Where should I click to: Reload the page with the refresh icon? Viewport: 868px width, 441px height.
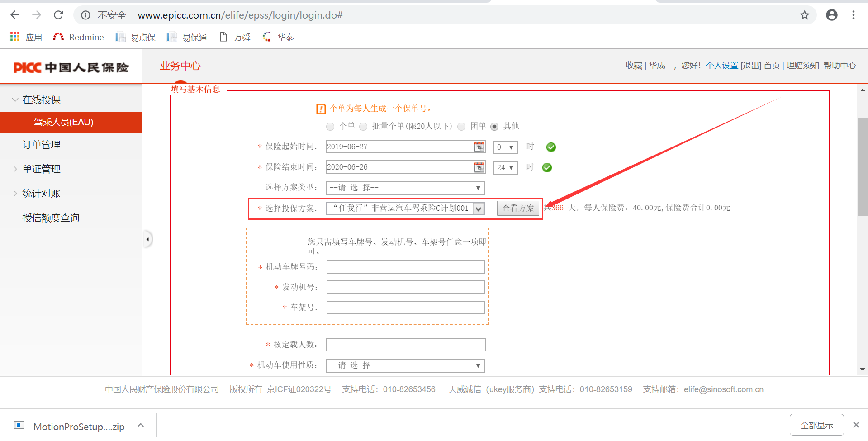click(x=58, y=15)
